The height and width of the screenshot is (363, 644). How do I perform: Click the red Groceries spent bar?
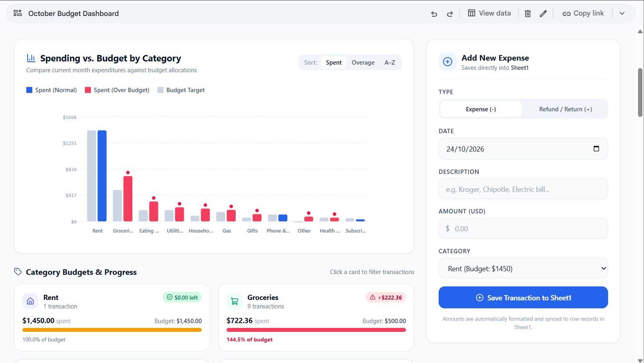pos(128,199)
